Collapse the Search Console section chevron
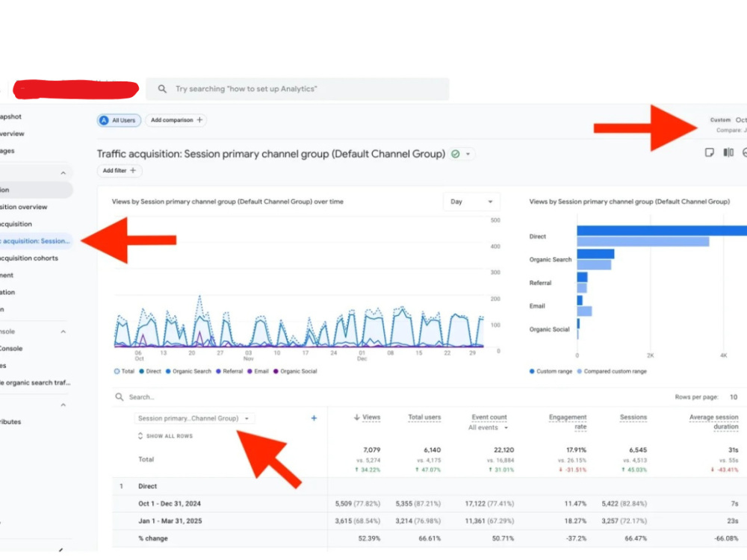 point(63,332)
